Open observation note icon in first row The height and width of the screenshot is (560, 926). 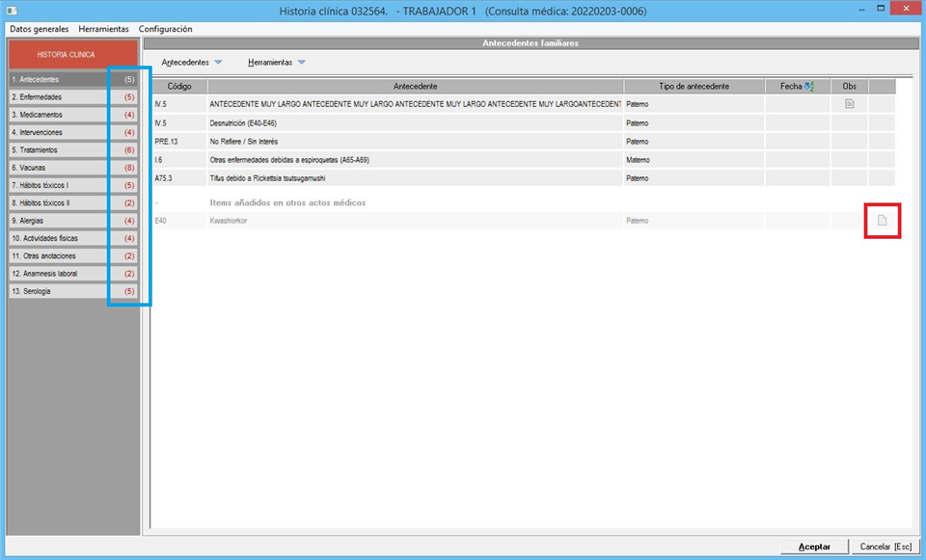pyautogui.click(x=850, y=104)
